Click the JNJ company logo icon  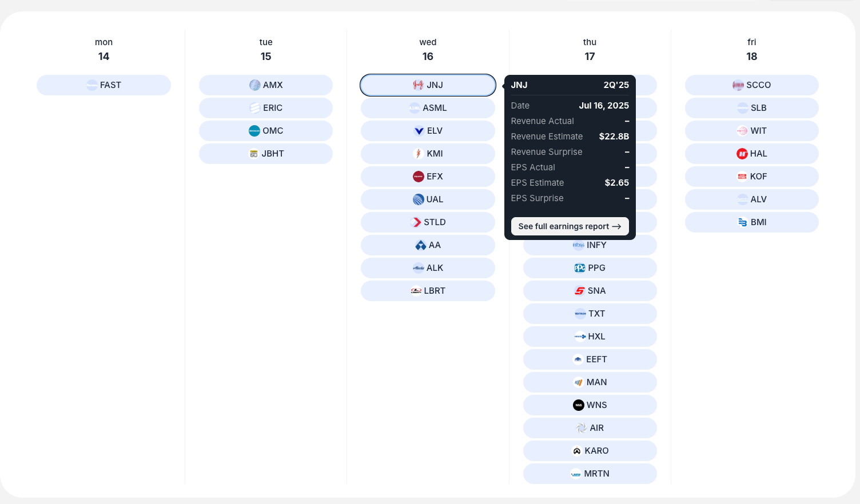click(x=419, y=85)
